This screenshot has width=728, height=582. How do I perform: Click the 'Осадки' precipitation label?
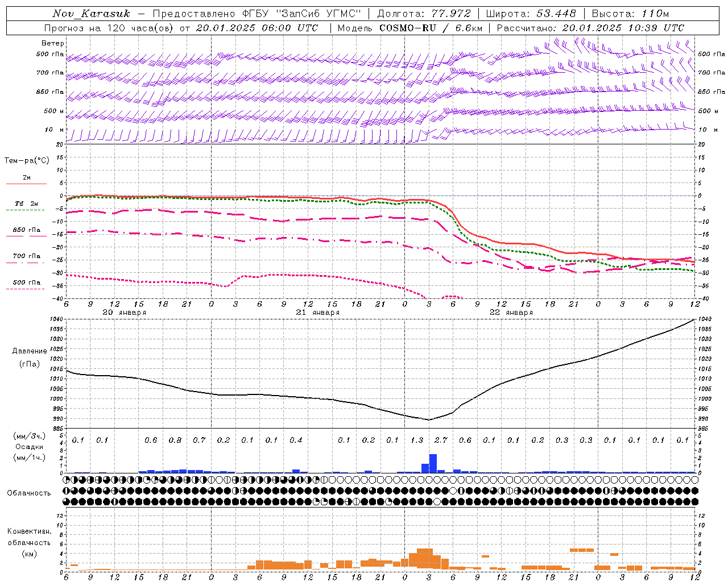[30, 447]
